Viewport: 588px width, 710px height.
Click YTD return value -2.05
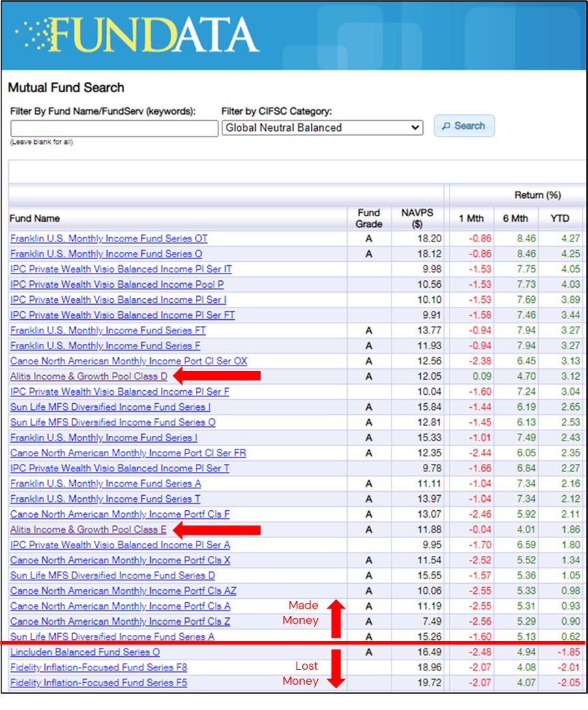(568, 683)
